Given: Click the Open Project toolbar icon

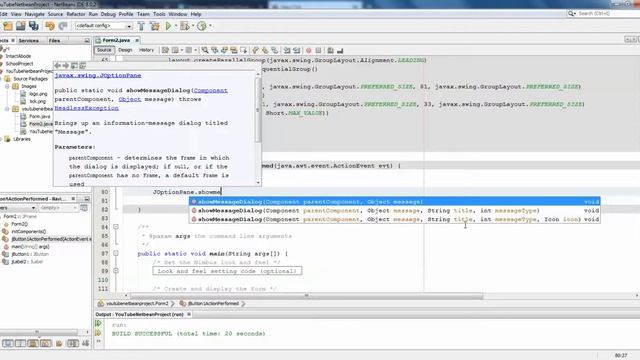Looking at the screenshot, I should point(21,26).
